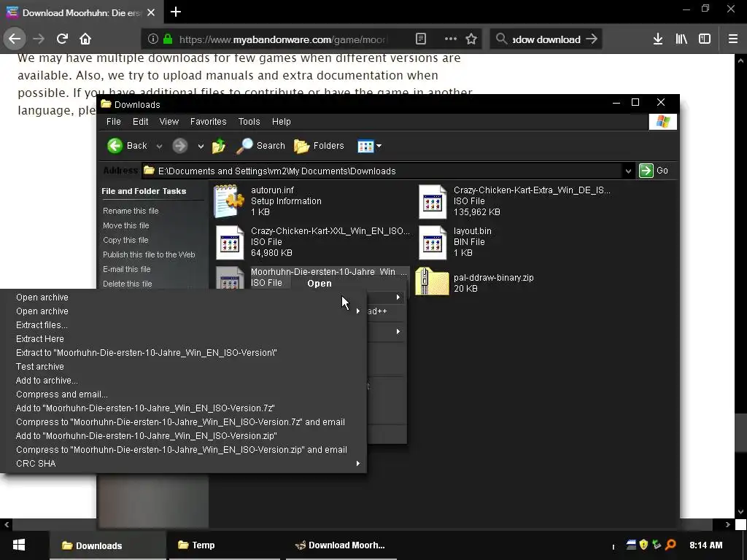This screenshot has height=560, width=747.
Task: Open a new browser tab
Action: click(x=176, y=12)
